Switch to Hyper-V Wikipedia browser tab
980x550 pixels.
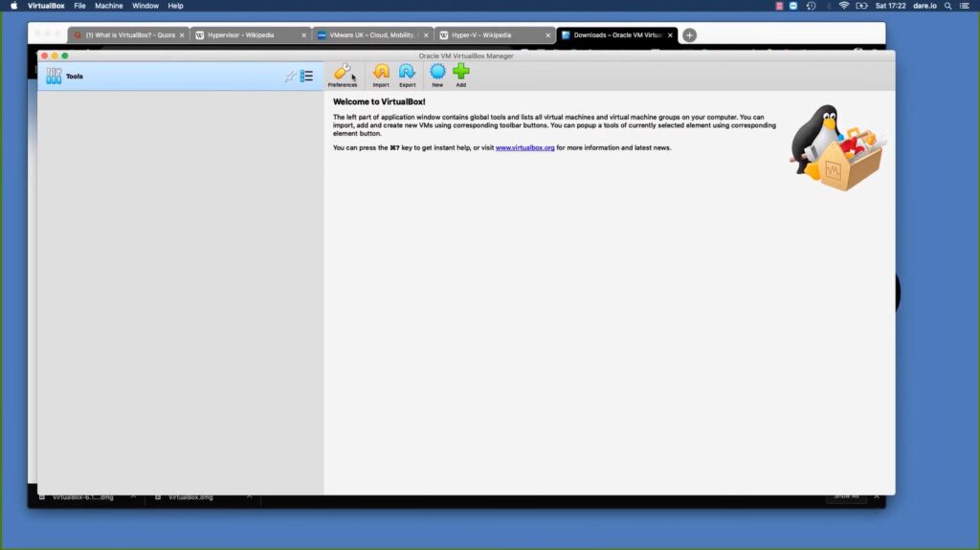pos(494,35)
